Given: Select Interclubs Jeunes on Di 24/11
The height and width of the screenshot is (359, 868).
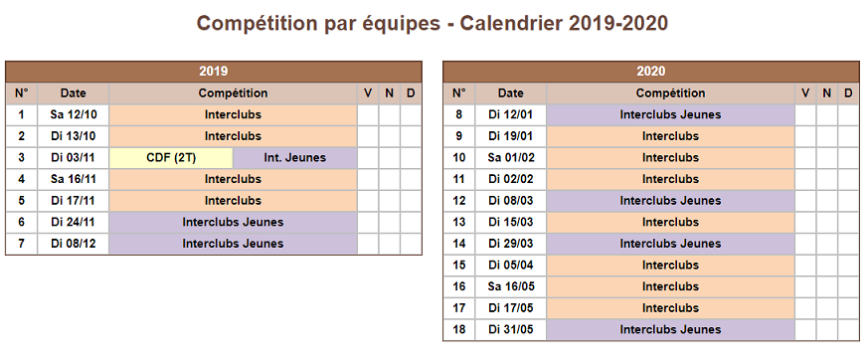Looking at the screenshot, I should tap(233, 222).
